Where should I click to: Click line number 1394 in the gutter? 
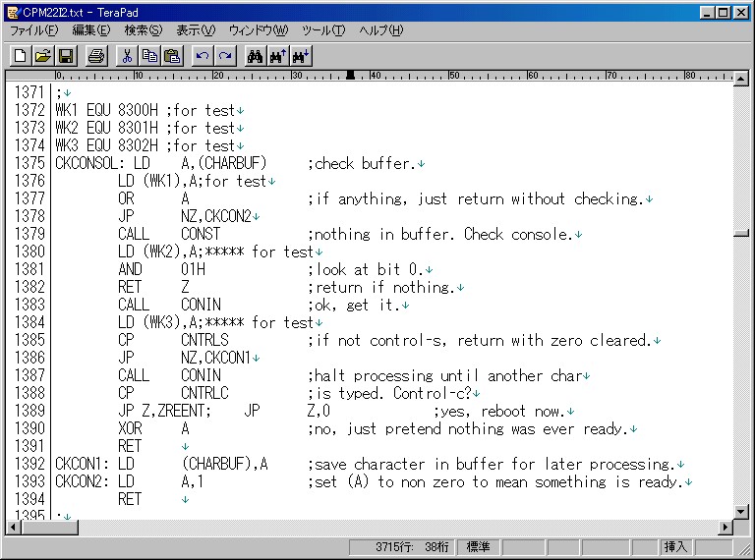[29, 499]
